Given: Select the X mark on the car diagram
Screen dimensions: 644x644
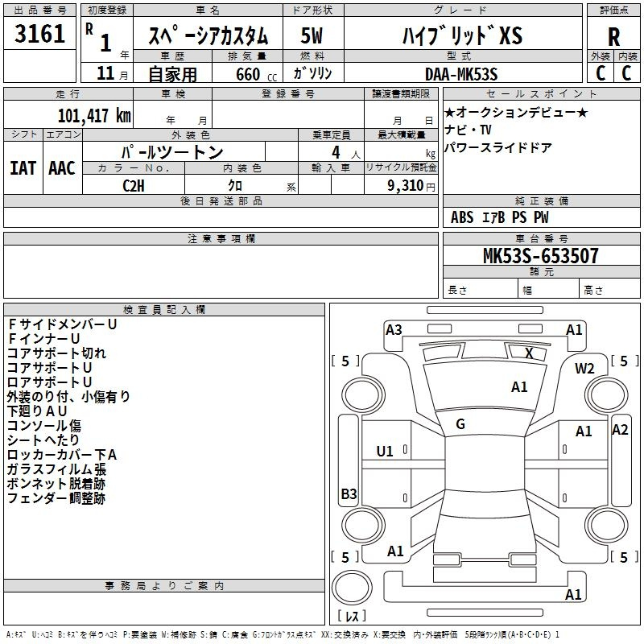Looking at the screenshot, I should (529, 353).
